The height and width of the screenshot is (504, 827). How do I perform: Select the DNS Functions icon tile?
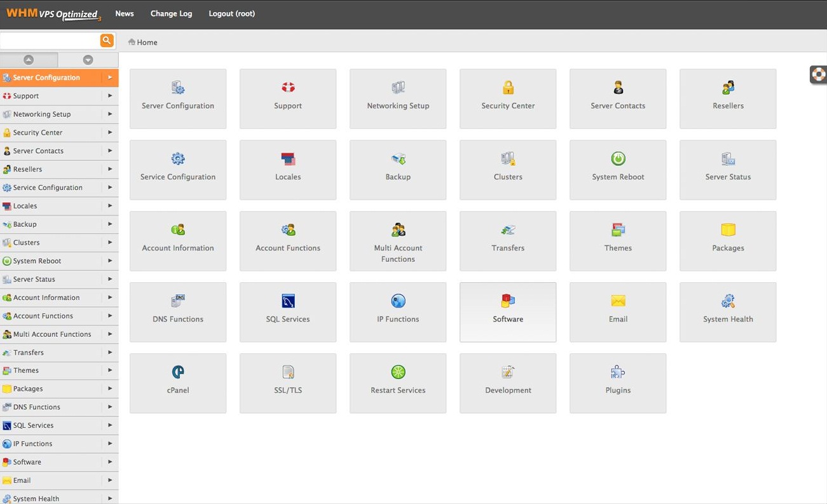[x=177, y=311]
